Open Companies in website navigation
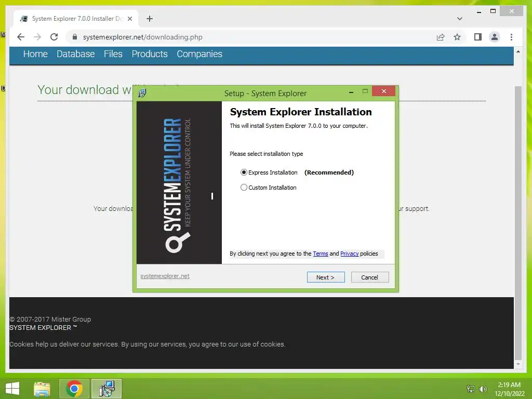The image size is (532, 399). [199, 54]
